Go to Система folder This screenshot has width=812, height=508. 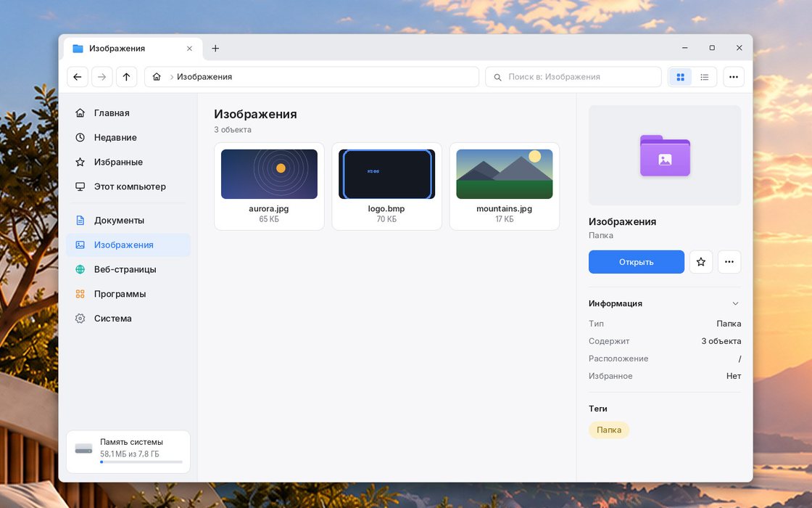coord(128,319)
